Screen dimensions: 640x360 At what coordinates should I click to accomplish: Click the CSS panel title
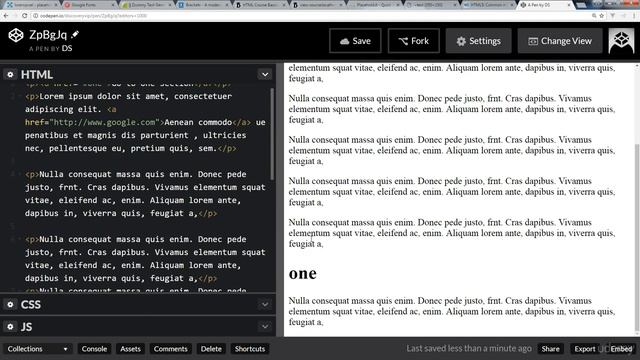[31, 304]
